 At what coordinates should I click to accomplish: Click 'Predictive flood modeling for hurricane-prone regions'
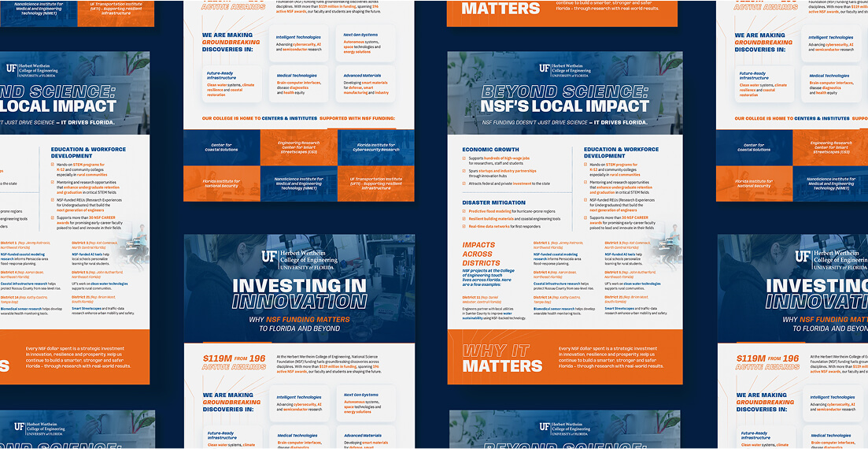(513, 211)
